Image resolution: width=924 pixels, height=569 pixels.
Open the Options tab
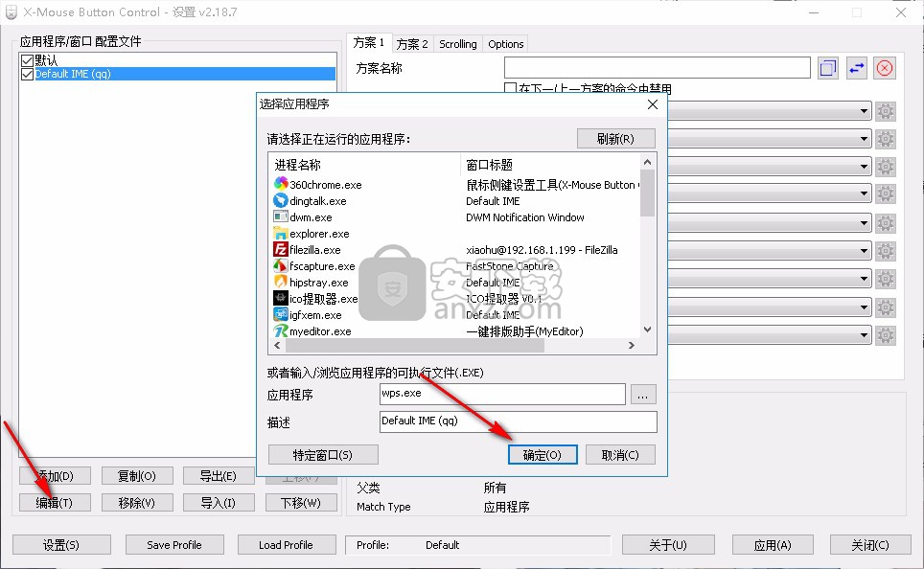pyautogui.click(x=505, y=43)
